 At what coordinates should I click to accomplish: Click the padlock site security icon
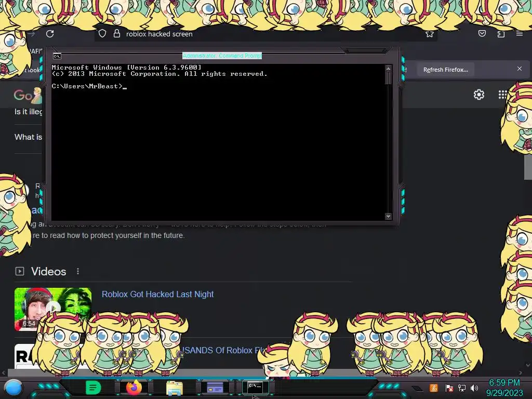point(117,33)
